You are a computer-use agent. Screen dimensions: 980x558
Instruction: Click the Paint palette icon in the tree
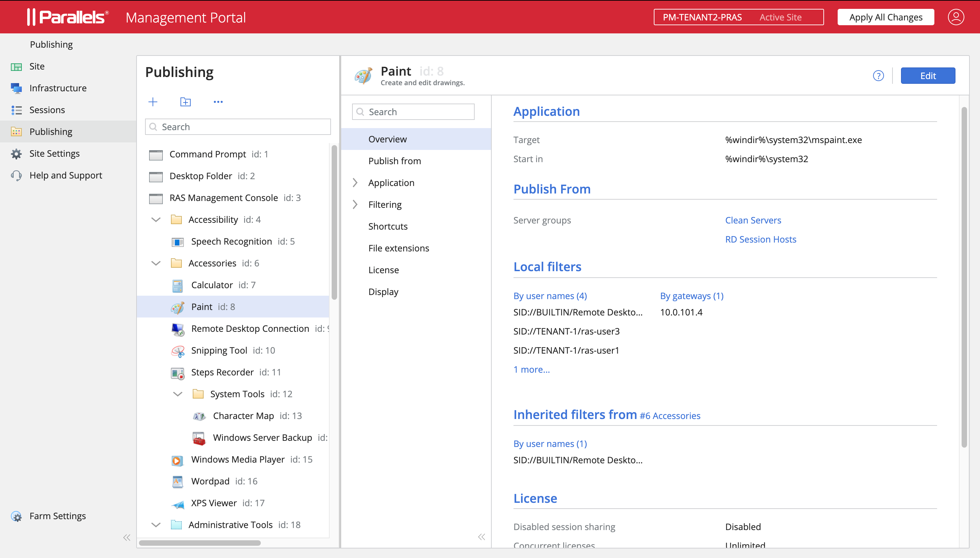(177, 307)
